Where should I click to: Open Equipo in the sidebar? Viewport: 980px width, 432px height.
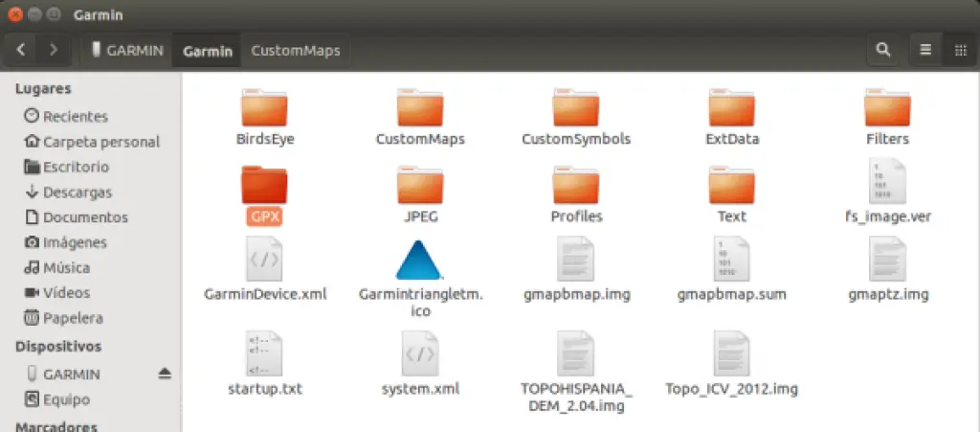click(57, 398)
